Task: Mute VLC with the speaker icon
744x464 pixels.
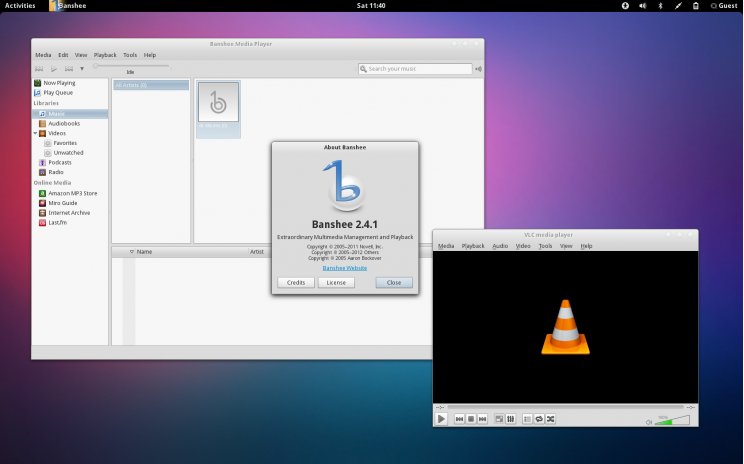Action: point(649,422)
